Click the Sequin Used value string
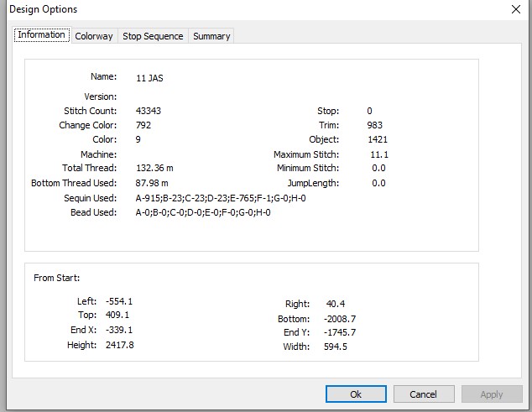Viewport: 532px width, 412px height. (x=221, y=198)
